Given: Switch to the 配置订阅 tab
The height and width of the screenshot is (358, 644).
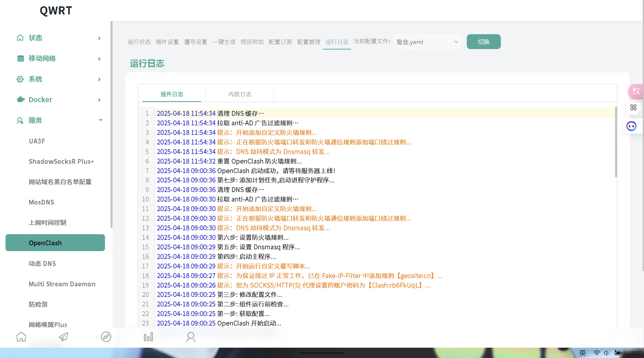Looking at the screenshot, I should pyautogui.click(x=280, y=42).
